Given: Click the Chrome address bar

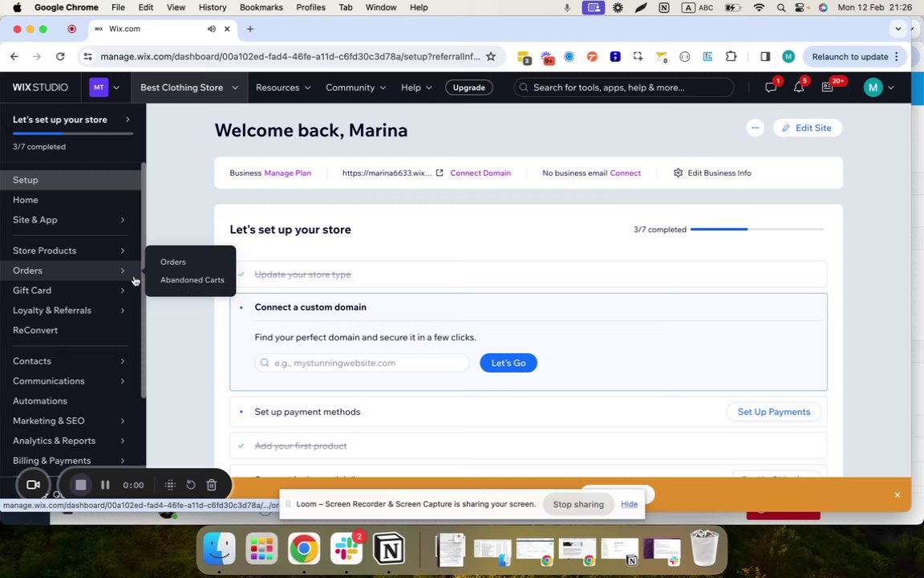Looking at the screenshot, I should coord(292,57).
